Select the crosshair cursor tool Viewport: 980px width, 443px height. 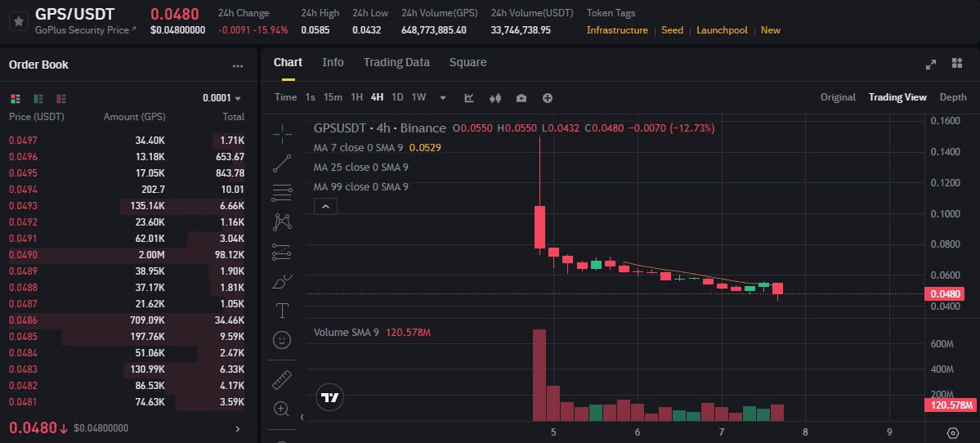[283, 134]
